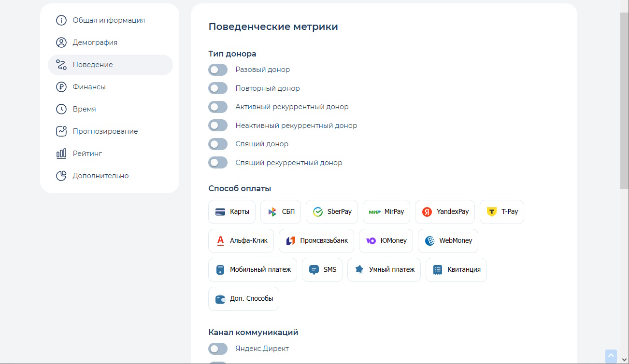Screen dimensions: 629x364
Task: Open the Прогнозирование panel
Action: 105,131
